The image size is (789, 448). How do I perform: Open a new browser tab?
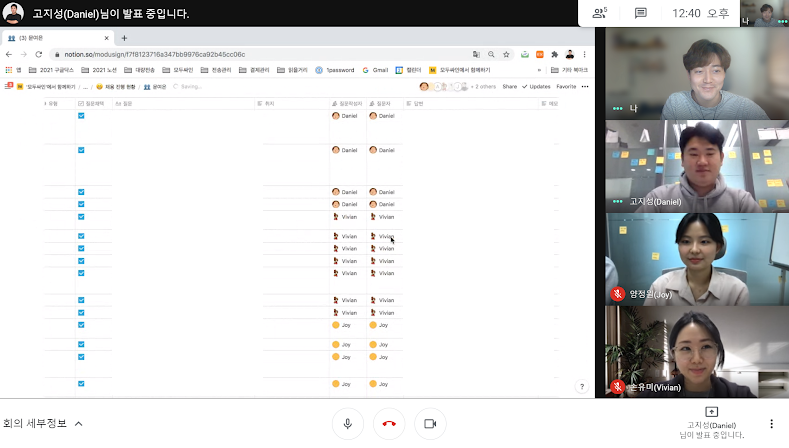(x=124, y=38)
